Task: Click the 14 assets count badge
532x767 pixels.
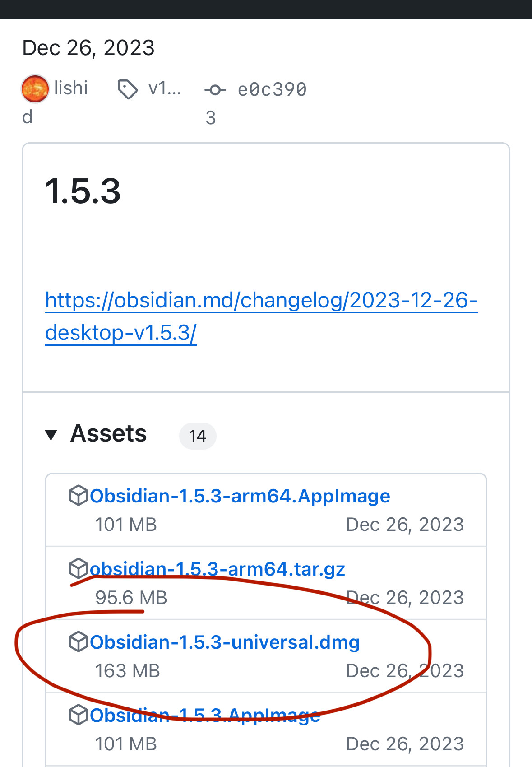Action: click(198, 436)
